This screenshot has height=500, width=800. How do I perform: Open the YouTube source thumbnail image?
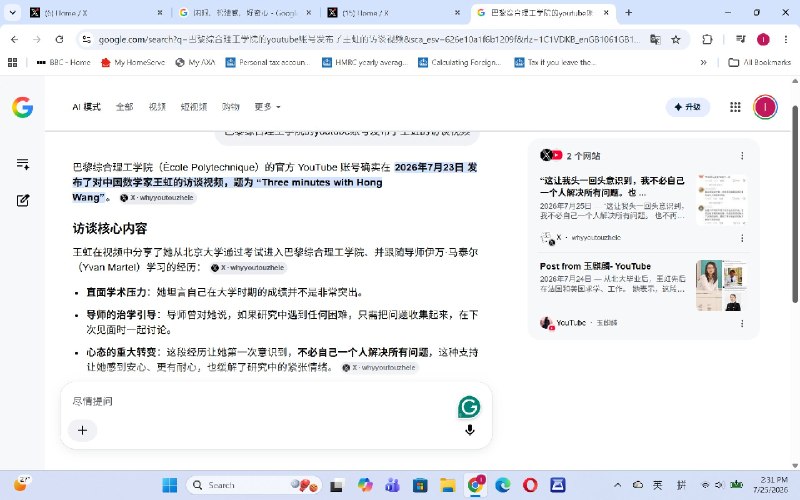(x=721, y=286)
